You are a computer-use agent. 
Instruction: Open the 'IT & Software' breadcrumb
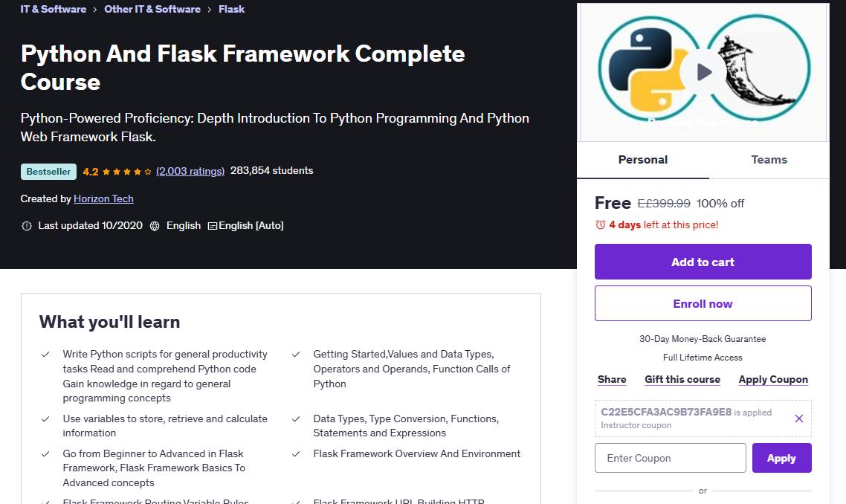tap(54, 9)
